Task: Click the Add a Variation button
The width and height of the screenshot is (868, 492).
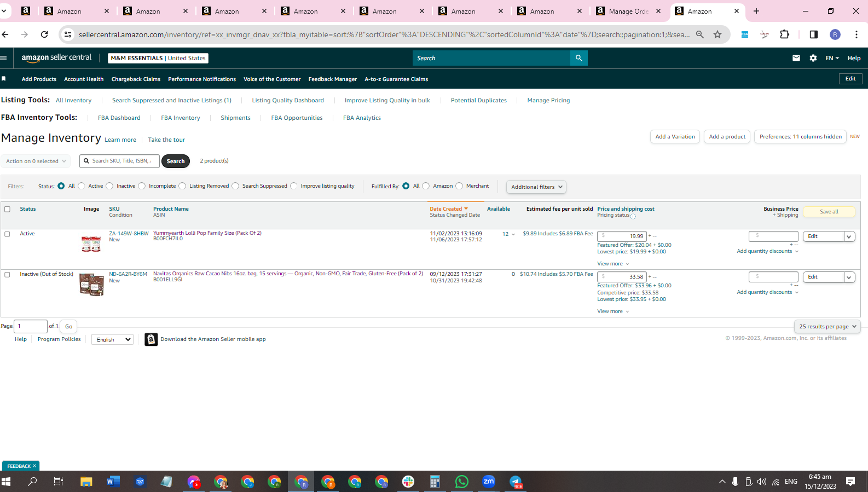Action: point(675,137)
